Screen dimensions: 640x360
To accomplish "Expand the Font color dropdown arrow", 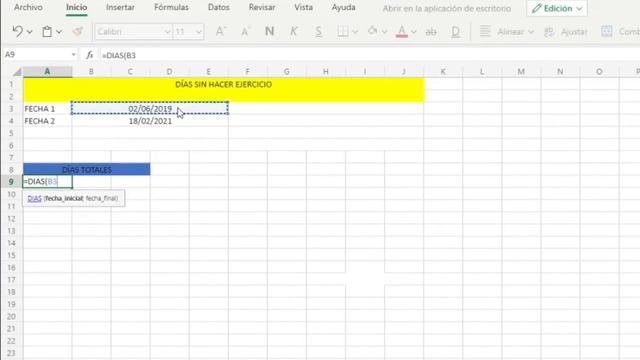I will (413, 31).
